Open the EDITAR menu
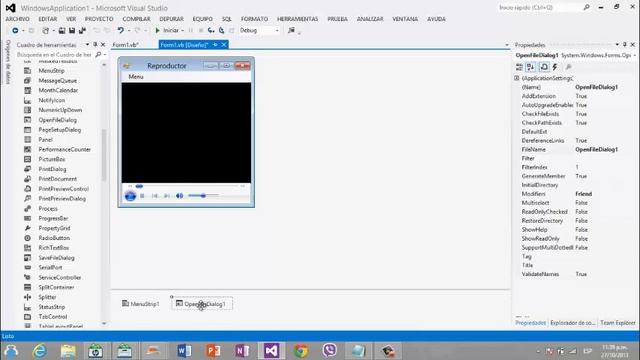 (48, 19)
